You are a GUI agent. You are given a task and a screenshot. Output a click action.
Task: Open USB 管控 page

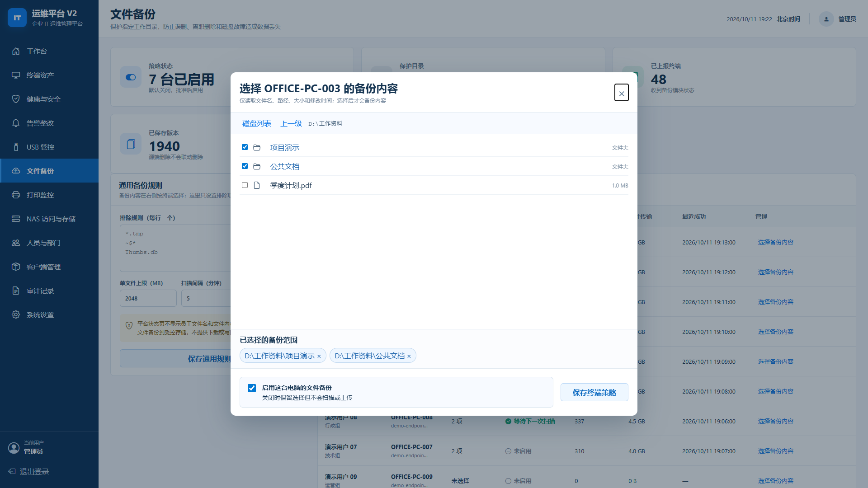[x=49, y=147]
